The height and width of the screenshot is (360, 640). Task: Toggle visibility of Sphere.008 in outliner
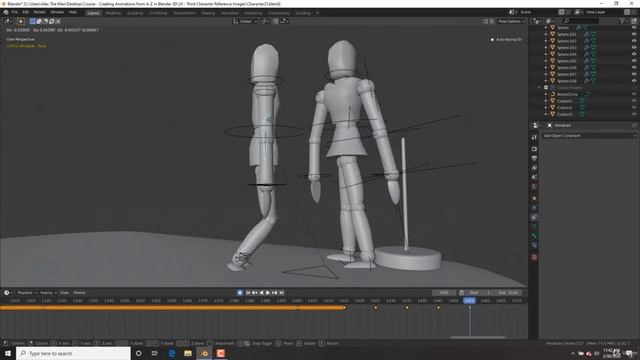(634, 81)
